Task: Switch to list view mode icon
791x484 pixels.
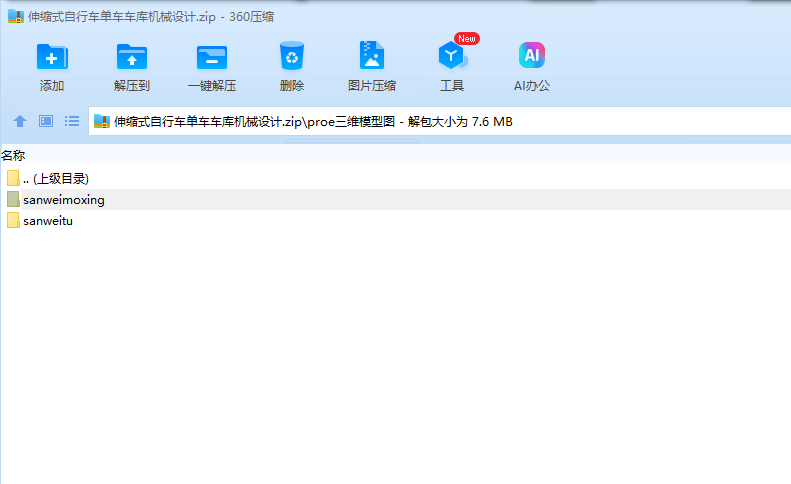Action: (x=72, y=121)
